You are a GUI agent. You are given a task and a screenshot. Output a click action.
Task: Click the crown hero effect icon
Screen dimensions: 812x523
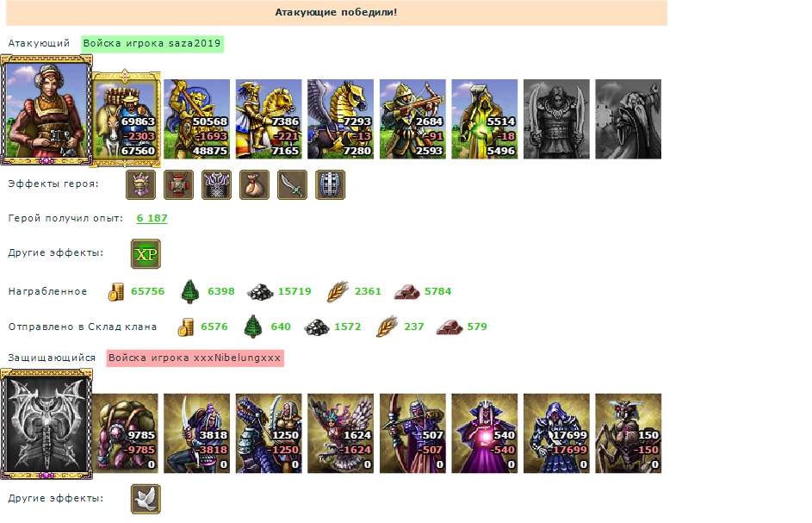coord(141,184)
